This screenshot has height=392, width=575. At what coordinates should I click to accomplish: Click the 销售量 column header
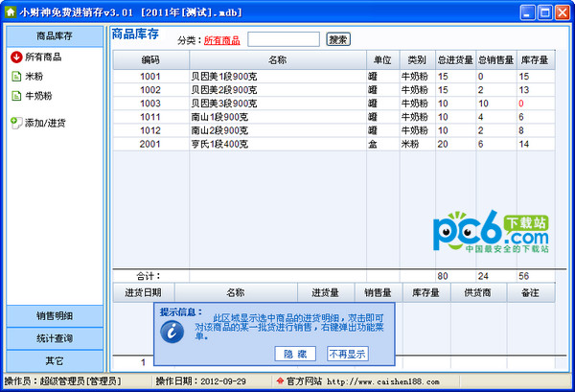pyautogui.click(x=379, y=292)
